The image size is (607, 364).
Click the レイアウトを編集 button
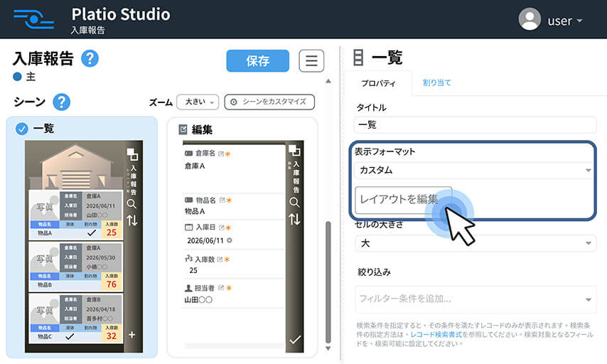[404, 200]
